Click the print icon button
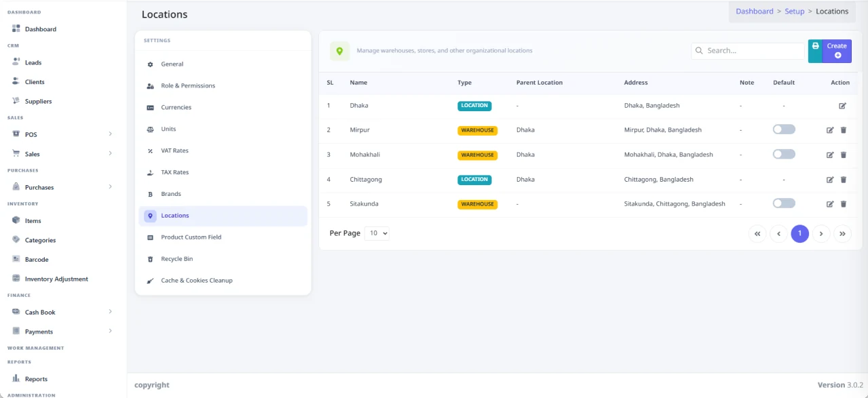The image size is (868, 398). coord(815,51)
